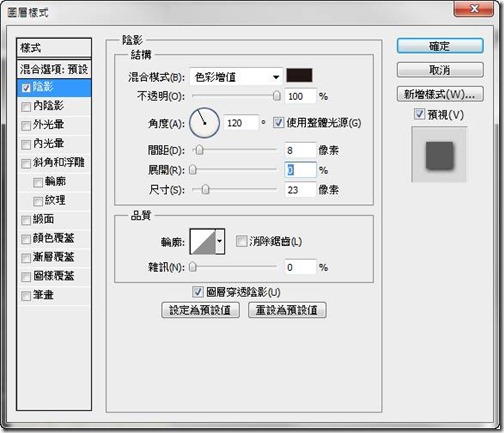Select the 筆畫 row label
This screenshot has width=504, height=433.
(x=43, y=295)
